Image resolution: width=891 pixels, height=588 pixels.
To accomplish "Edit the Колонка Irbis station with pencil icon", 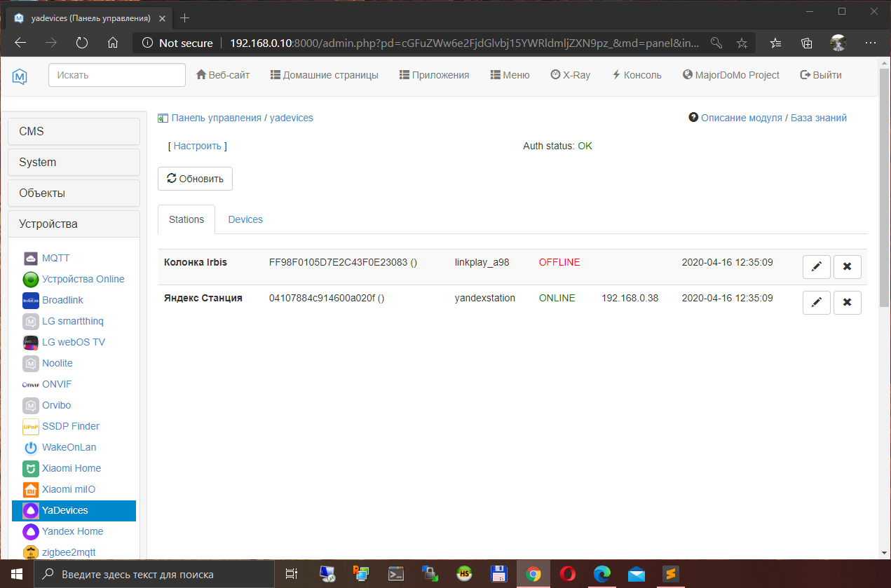I will 816,266.
